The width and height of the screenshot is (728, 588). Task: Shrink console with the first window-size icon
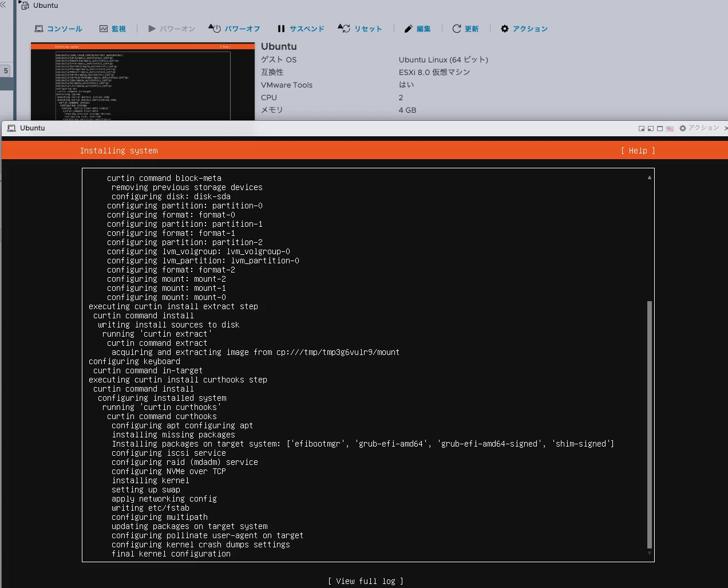(642, 129)
